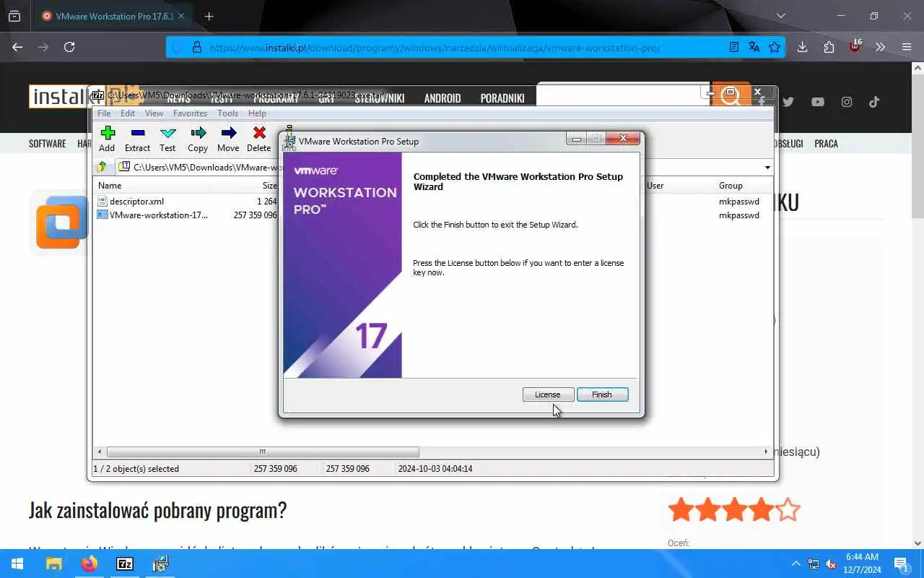The image size is (924, 578).
Task: Click SOFTWARE link in instalki submenu
Action: (x=47, y=144)
